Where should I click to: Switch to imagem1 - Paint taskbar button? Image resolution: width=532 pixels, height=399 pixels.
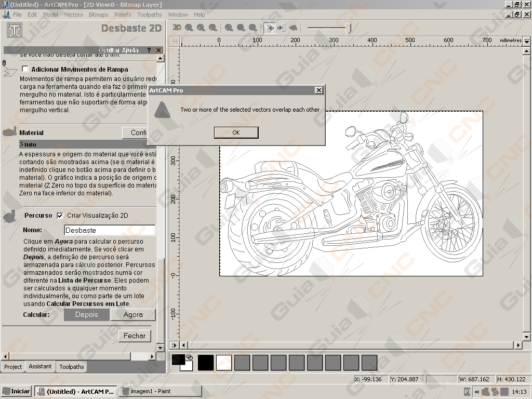pos(160,391)
